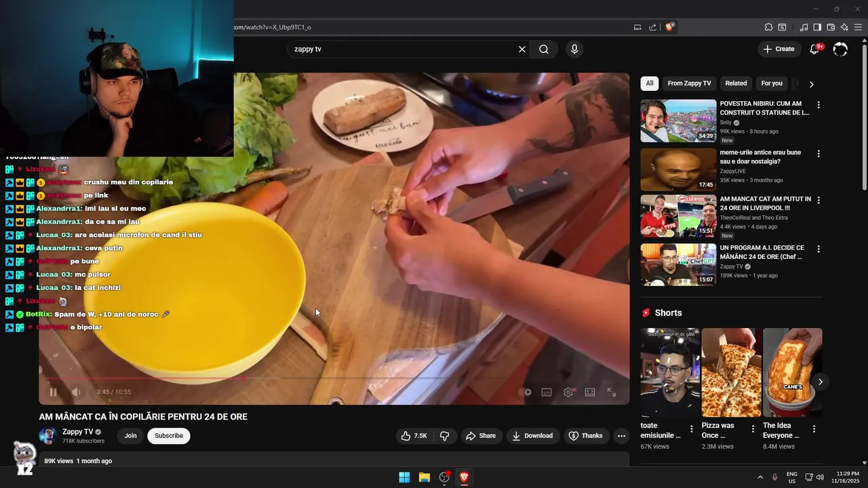Click the Create button
868x488 pixels.
(x=778, y=49)
